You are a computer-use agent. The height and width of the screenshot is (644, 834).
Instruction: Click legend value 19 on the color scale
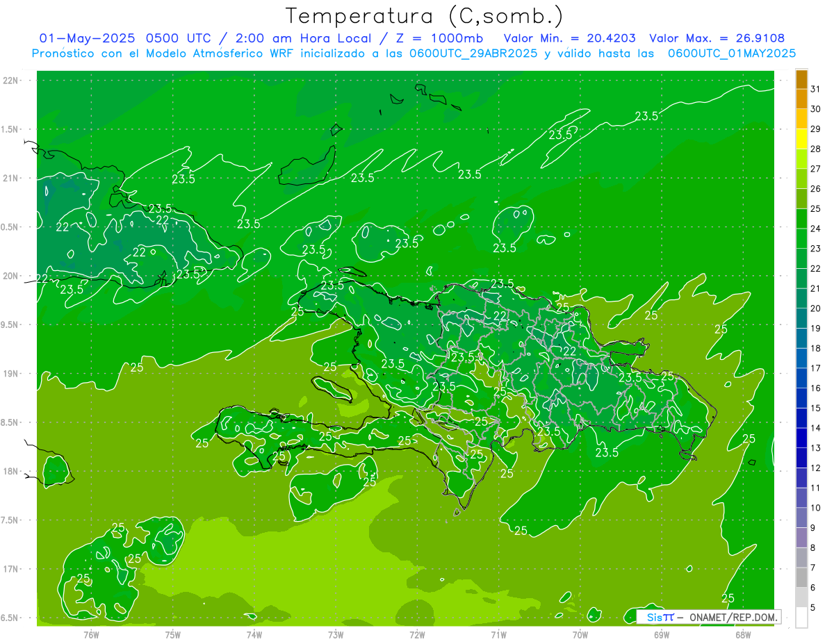(x=815, y=329)
